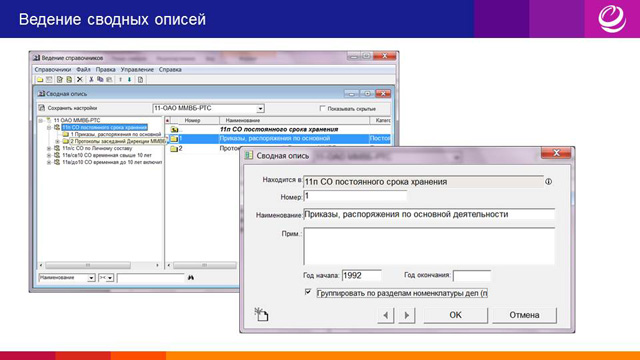The width and height of the screenshot is (640, 360).
Task: Click the folder icon of selected row 1
Action: coord(174,139)
